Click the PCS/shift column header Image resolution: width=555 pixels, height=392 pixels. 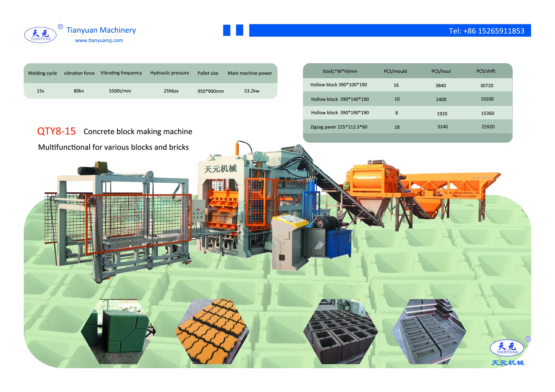(486, 71)
